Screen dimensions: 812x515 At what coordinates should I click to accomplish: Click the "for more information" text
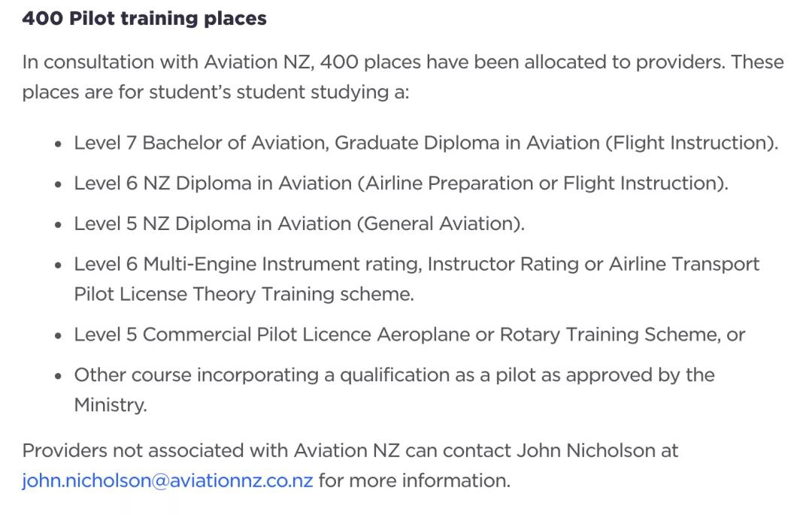pos(414,481)
